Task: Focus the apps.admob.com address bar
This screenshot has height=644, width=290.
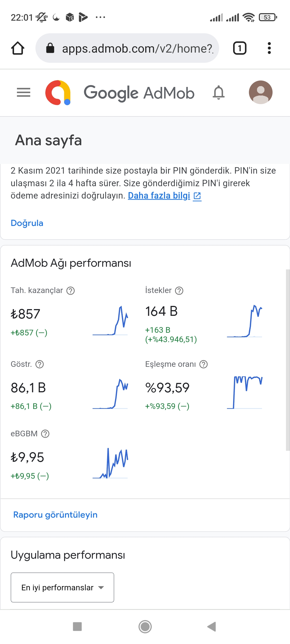Action: [x=127, y=48]
